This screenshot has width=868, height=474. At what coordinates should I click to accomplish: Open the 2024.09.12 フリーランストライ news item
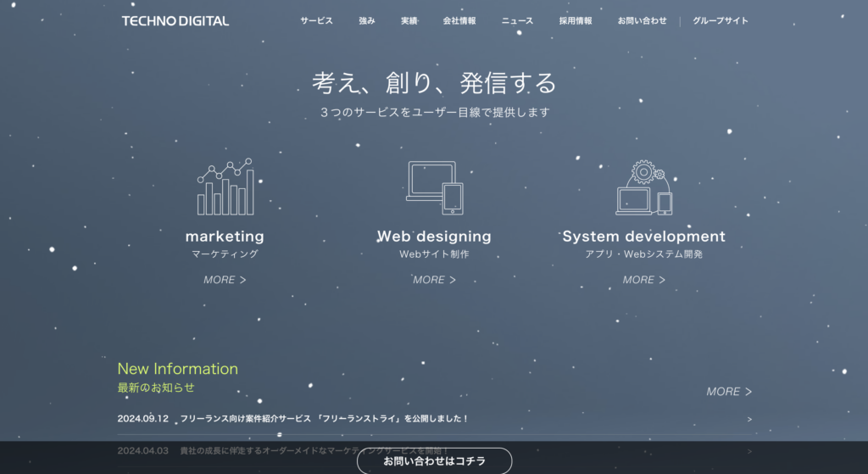click(x=324, y=419)
